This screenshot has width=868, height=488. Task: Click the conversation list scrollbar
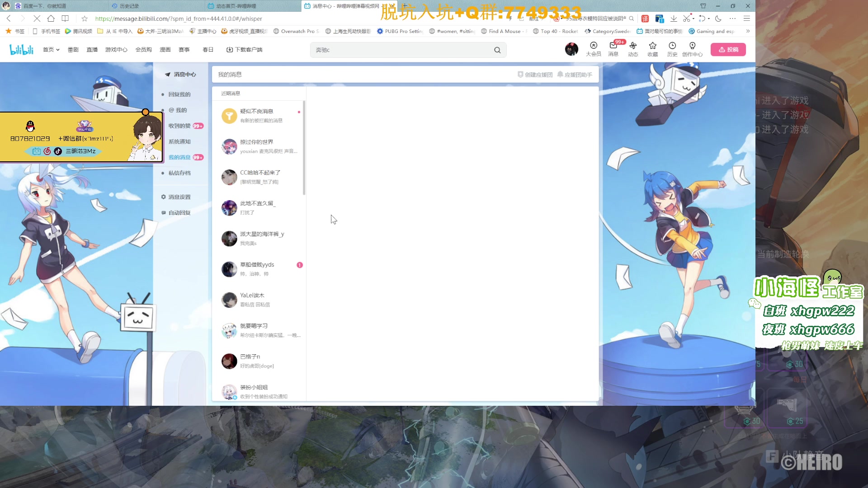pyautogui.click(x=304, y=148)
